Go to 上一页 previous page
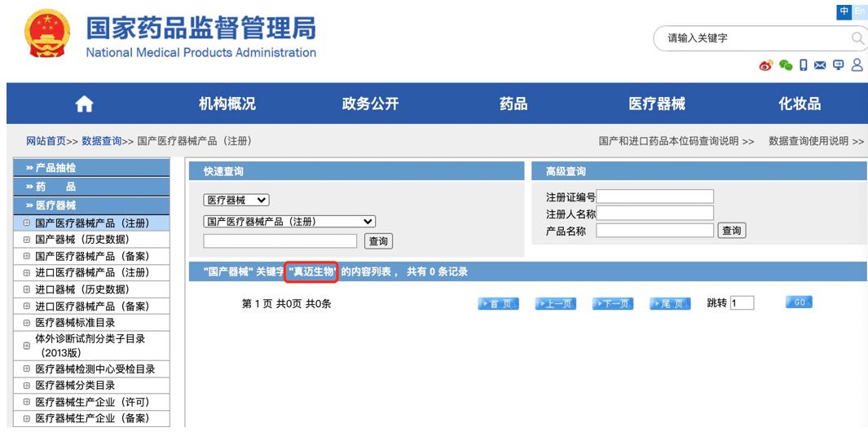This screenshot has height=441, width=868. (556, 304)
